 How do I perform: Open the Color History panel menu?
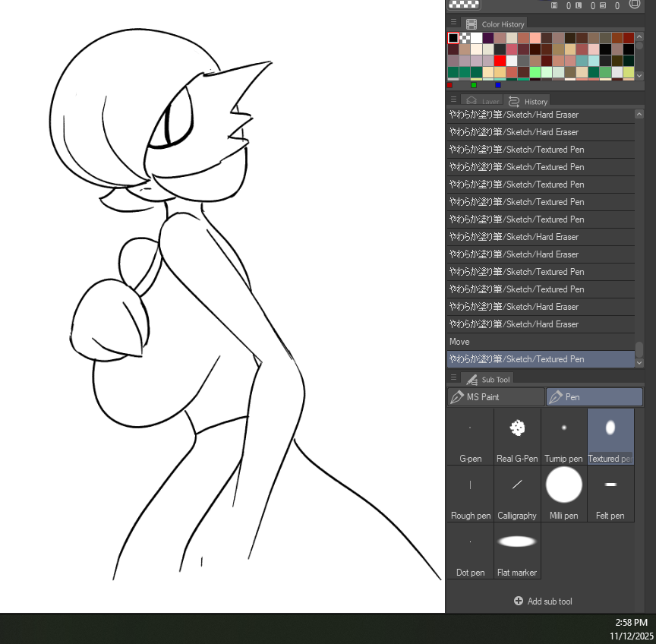[x=453, y=22]
